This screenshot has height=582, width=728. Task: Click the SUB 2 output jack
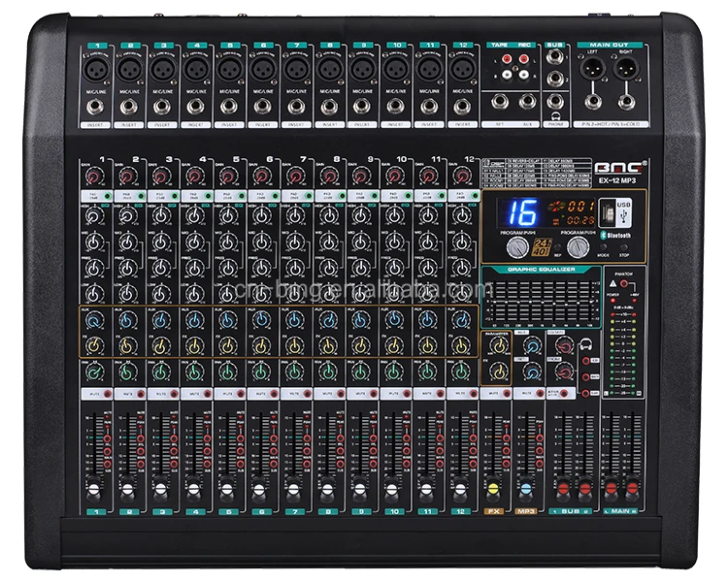point(555,79)
